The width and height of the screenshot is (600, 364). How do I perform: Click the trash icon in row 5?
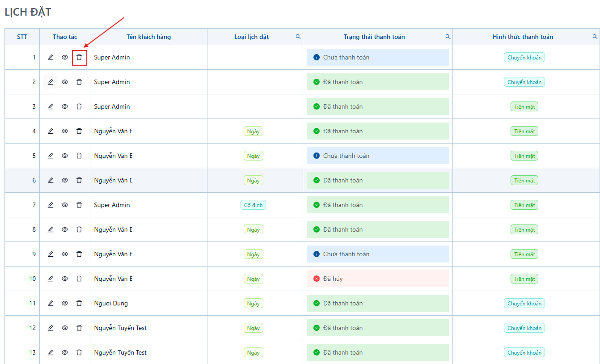coord(79,156)
